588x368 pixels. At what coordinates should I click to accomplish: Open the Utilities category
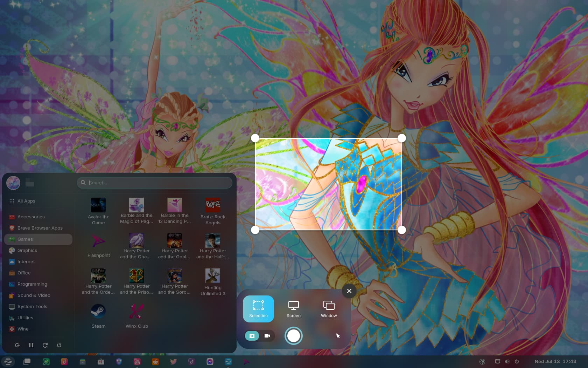point(38,318)
